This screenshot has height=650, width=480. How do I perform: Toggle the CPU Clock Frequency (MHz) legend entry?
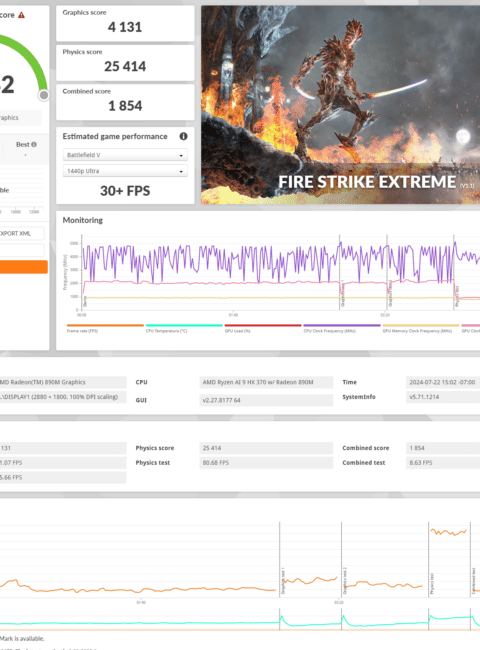(342, 328)
